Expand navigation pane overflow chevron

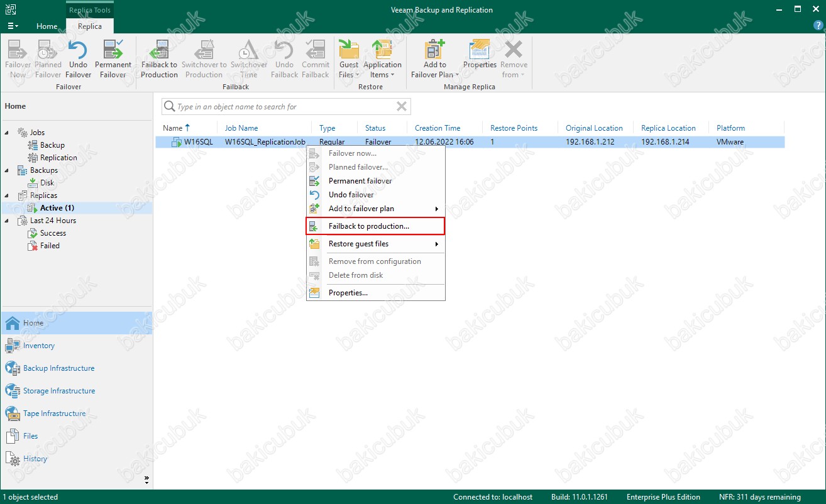(x=146, y=479)
